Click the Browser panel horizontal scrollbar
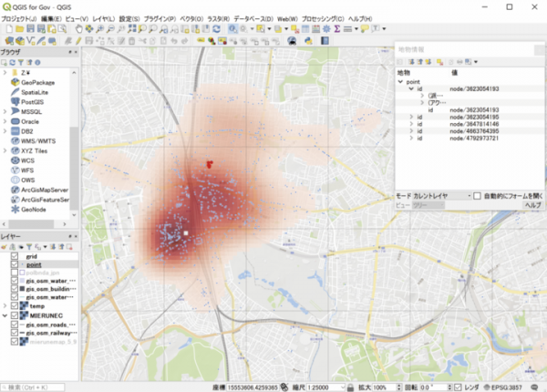 pos(31,224)
